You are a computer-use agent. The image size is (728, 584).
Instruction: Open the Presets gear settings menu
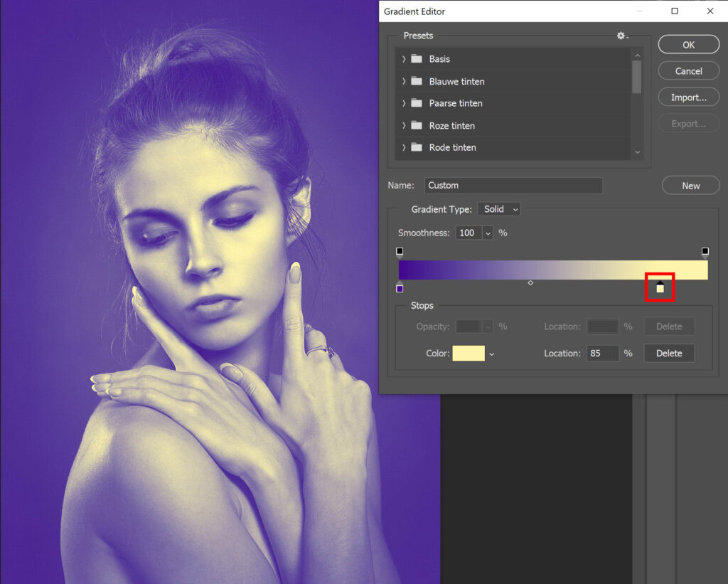[x=621, y=36]
